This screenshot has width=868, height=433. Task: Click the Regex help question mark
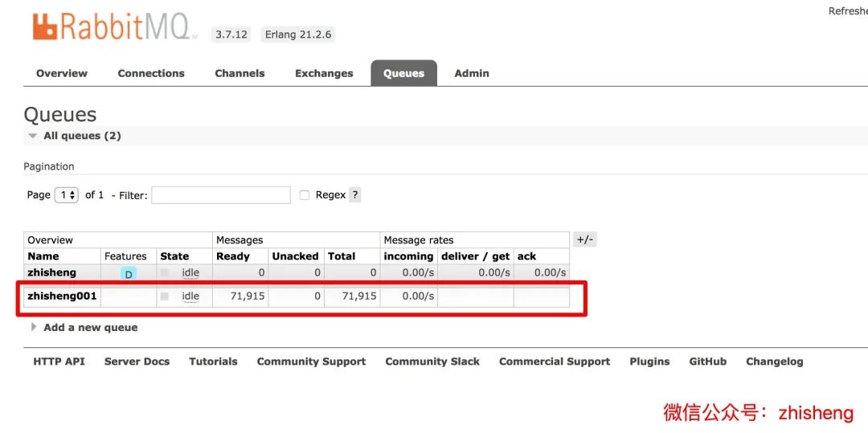point(355,194)
